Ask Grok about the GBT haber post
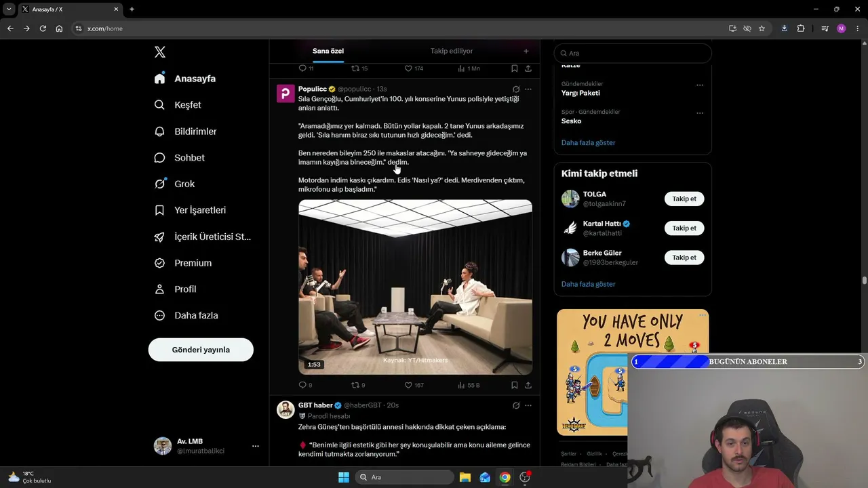Viewport: 868px width, 488px height. [516, 405]
